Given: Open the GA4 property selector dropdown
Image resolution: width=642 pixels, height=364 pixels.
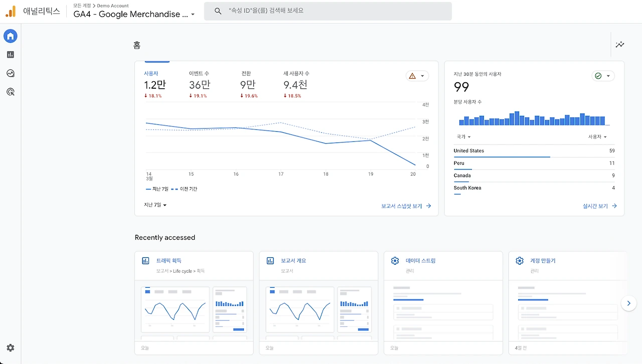Looking at the screenshot, I should click(134, 14).
